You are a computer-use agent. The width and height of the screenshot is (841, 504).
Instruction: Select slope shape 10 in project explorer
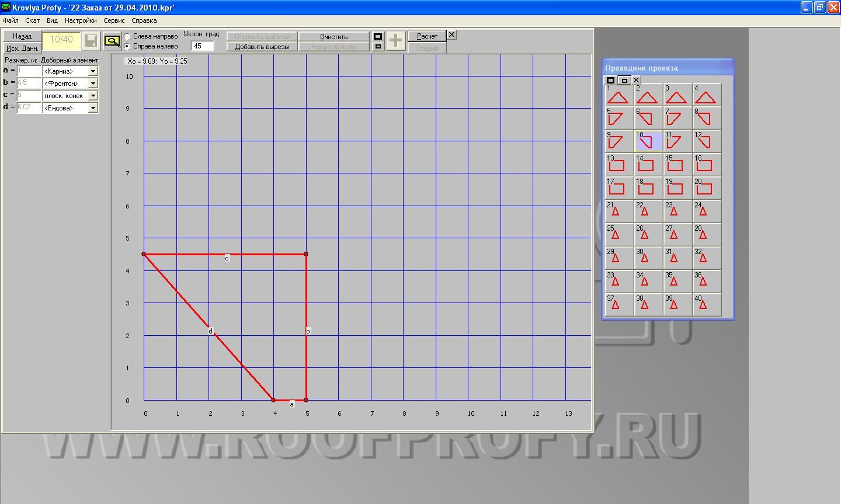(x=649, y=141)
